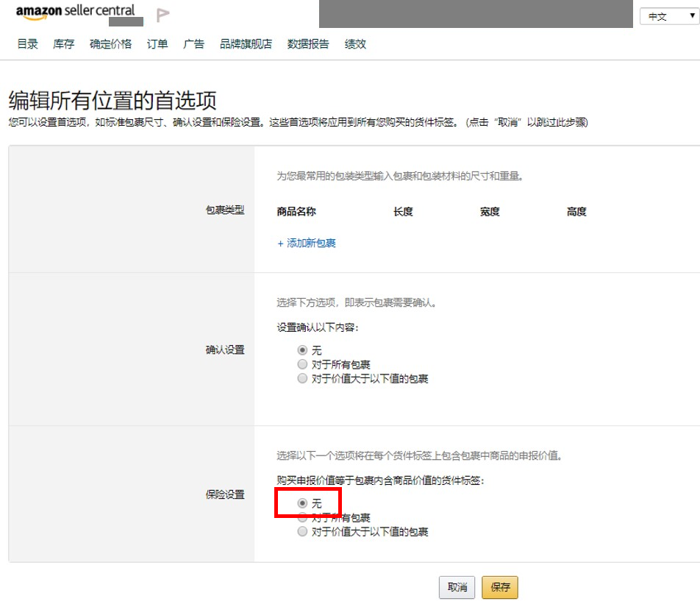Open the 目录 navigation menu
700x607 pixels.
(26, 44)
